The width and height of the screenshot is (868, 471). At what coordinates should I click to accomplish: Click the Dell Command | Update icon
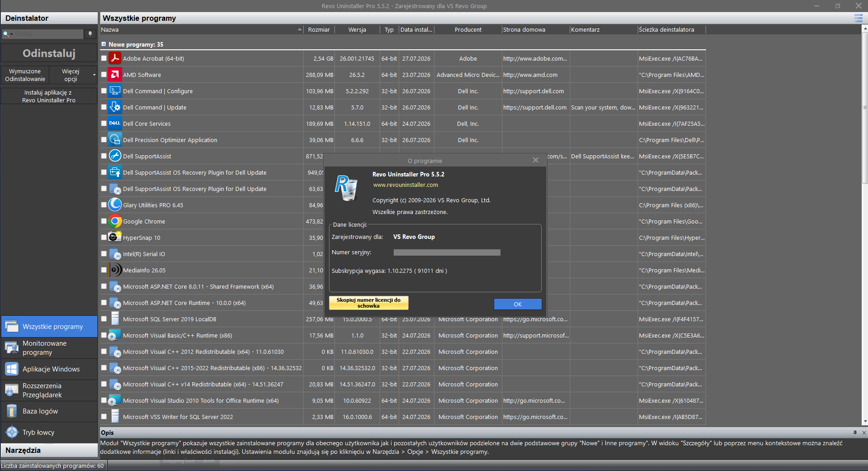coord(115,107)
